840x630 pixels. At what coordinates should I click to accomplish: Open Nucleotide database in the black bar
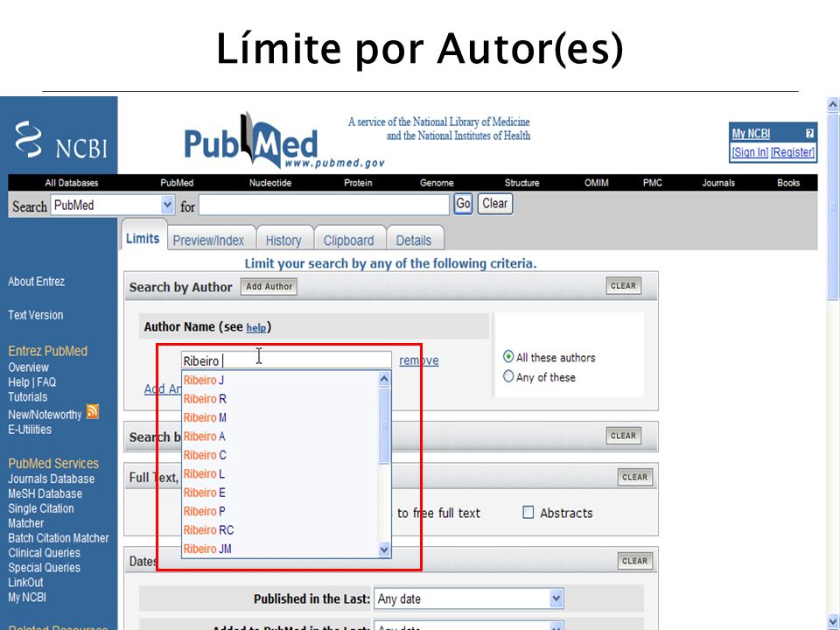tap(270, 183)
